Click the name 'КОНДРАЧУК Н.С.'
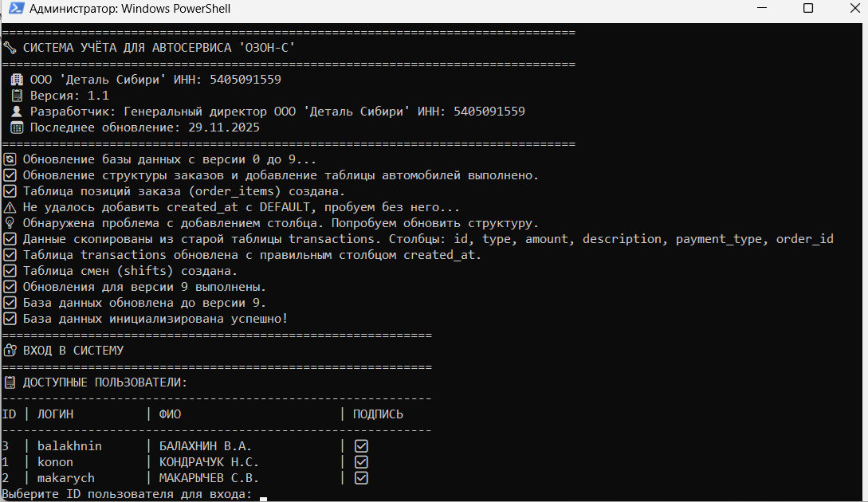The width and height of the screenshot is (868, 502). (209, 462)
